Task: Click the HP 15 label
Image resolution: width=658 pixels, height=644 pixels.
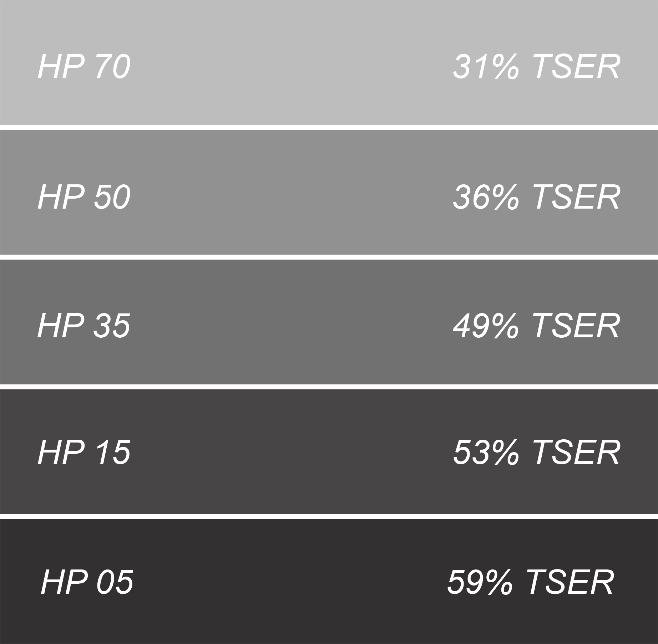Action: coord(84,452)
